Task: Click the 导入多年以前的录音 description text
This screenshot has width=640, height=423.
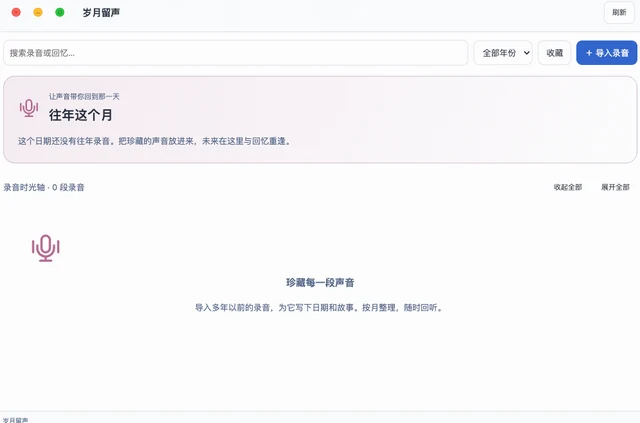Action: point(319,307)
